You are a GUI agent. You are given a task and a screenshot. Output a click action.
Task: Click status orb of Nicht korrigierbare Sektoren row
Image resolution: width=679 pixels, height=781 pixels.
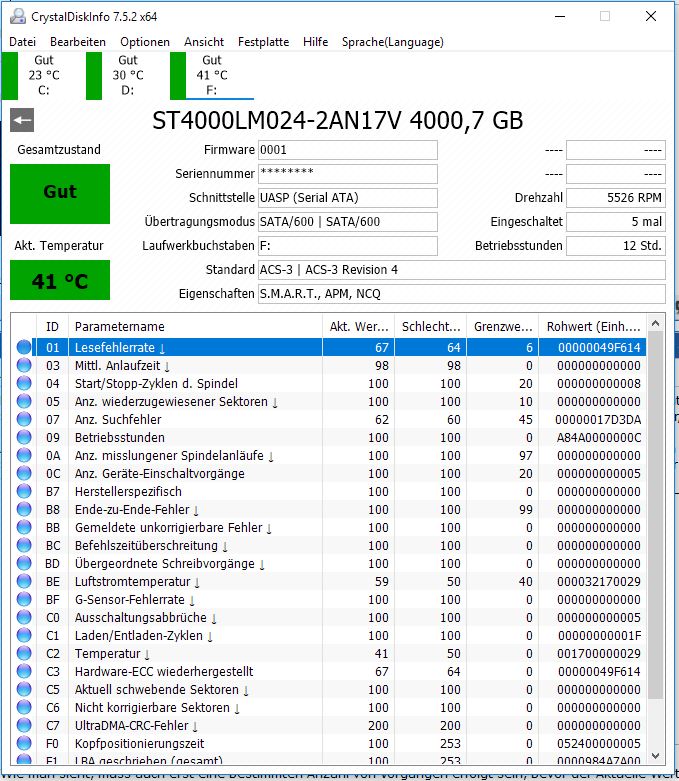point(23,707)
